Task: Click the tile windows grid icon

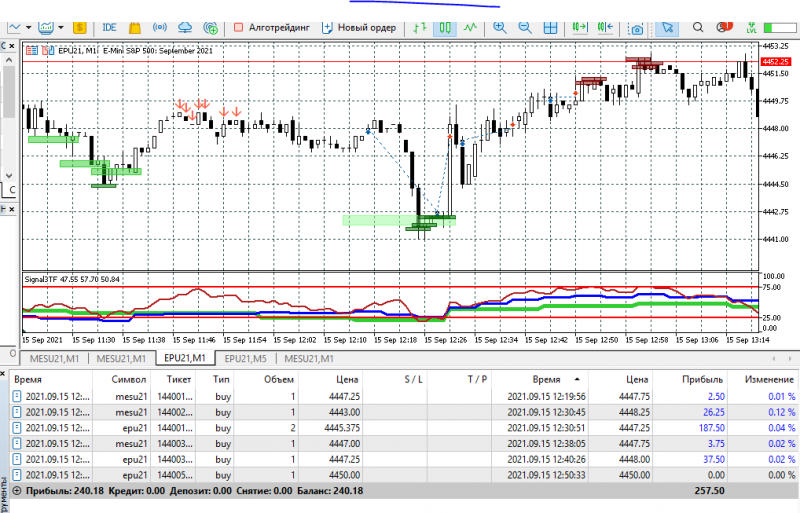Action: [x=550, y=28]
